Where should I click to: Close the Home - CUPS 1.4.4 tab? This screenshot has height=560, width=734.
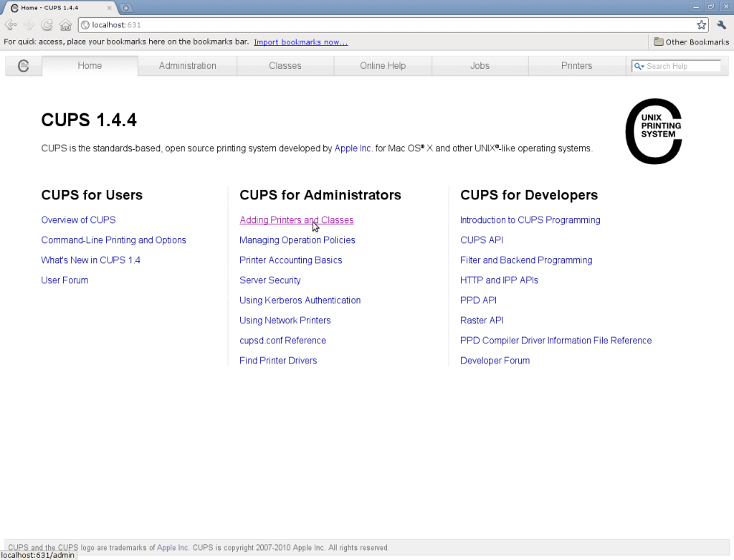tap(110, 8)
